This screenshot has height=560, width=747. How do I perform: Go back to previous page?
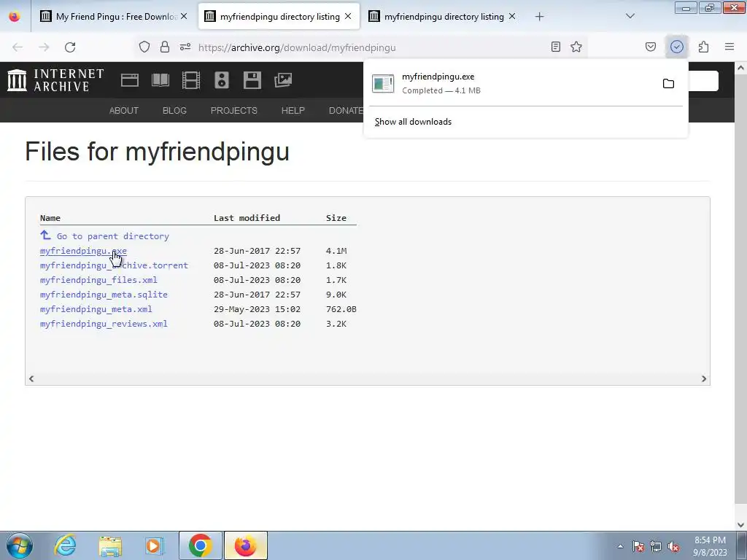18,47
